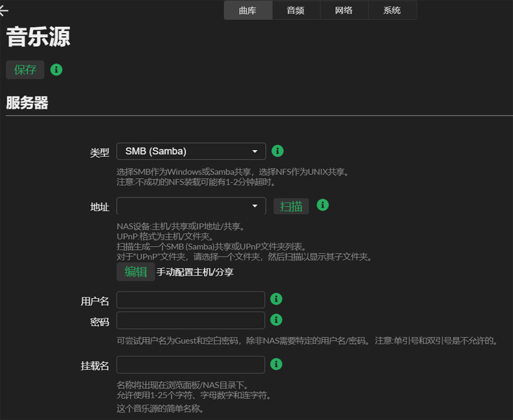Switch to the 曲库 tab
This screenshot has width=513, height=420.
click(248, 10)
